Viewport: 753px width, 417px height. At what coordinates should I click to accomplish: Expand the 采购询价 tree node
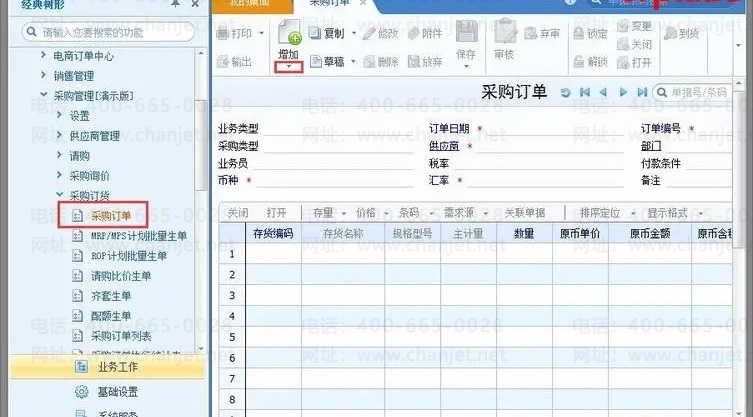point(59,175)
